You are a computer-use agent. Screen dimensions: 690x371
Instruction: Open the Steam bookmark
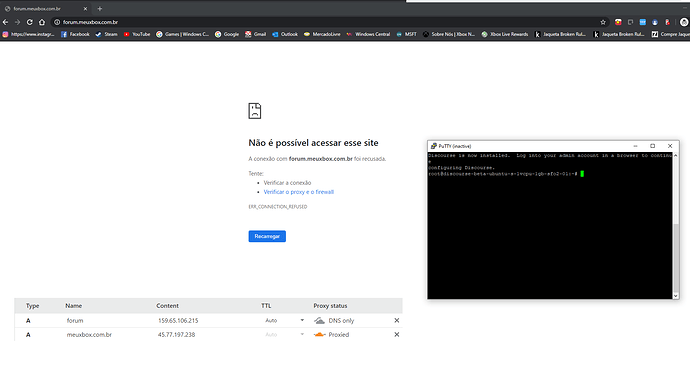point(106,34)
